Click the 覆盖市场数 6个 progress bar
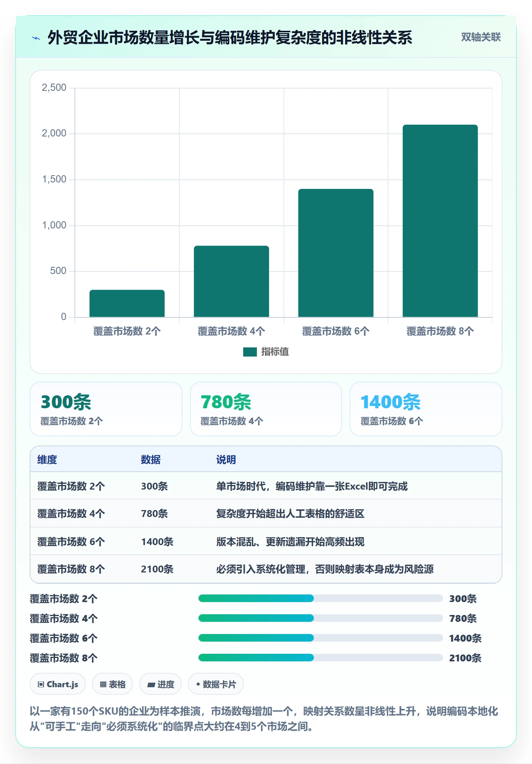 point(320,638)
